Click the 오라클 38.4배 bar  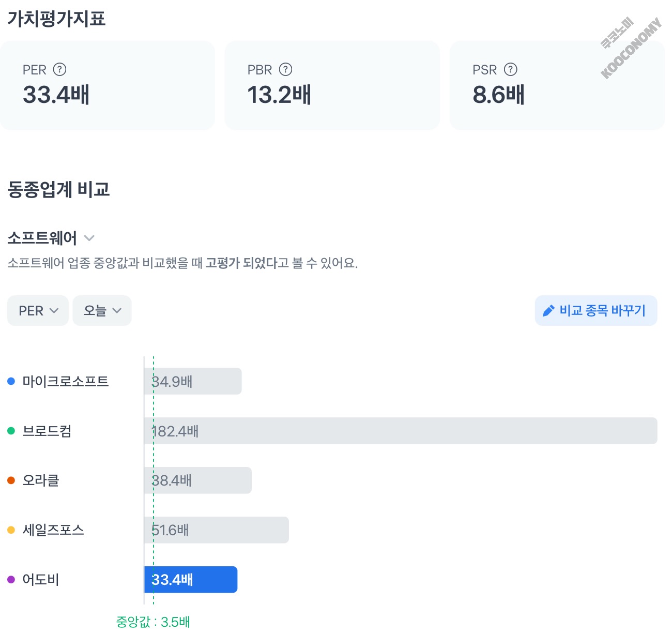pyautogui.click(x=198, y=480)
